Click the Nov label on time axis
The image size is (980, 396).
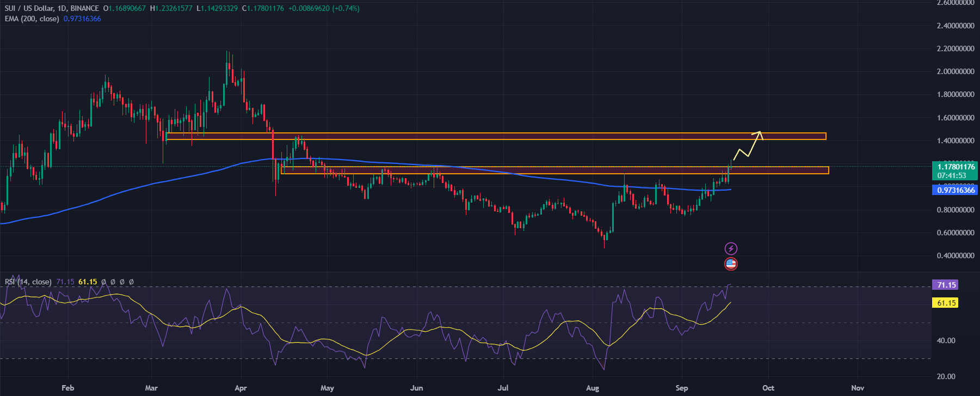click(857, 388)
